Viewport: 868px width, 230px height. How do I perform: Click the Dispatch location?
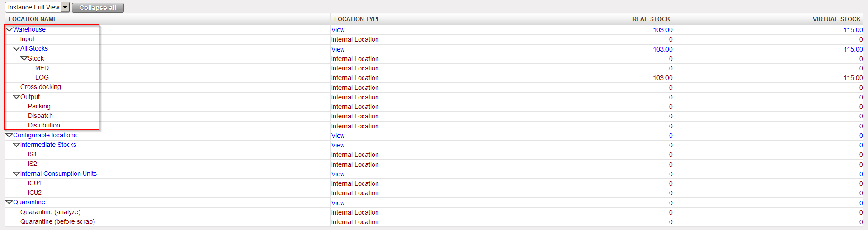[40, 116]
